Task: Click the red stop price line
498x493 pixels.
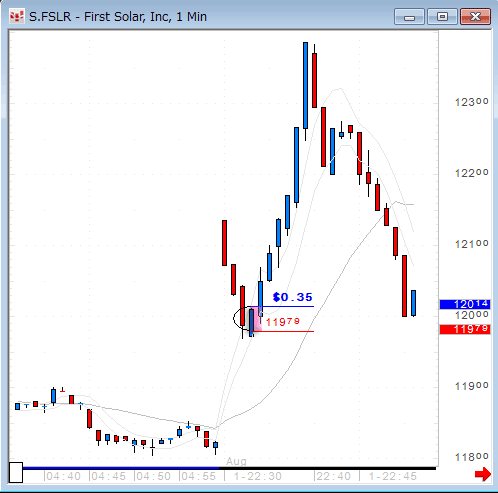Action: [x=284, y=331]
